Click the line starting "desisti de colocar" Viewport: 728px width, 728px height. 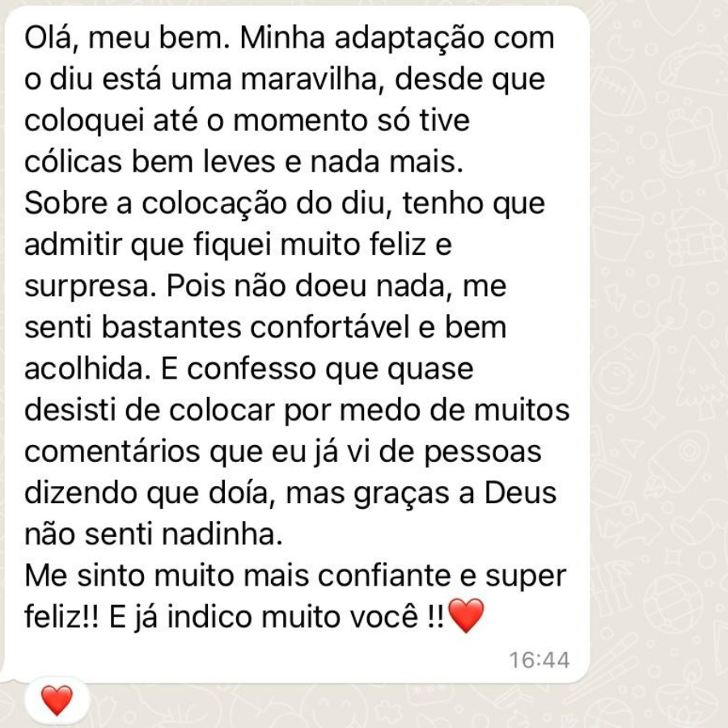point(297,410)
